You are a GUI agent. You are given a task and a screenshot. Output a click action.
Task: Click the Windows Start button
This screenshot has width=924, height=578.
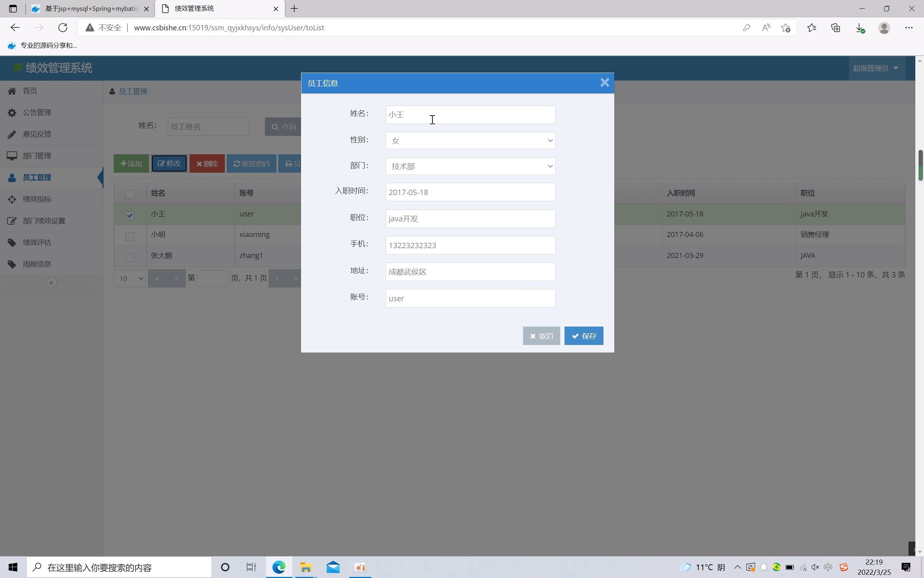13,567
